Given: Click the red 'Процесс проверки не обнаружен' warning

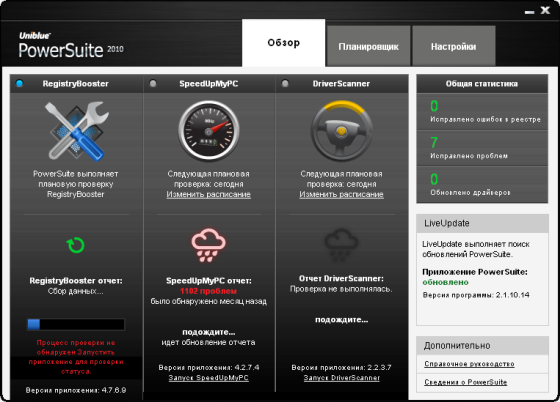Looking at the screenshot, I should pos(76,357).
